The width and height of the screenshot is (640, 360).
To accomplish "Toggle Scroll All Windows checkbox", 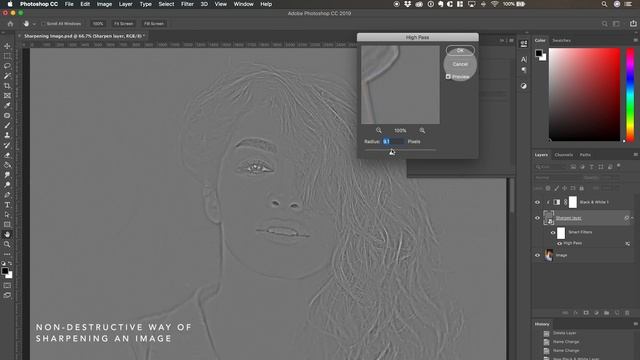I will coord(43,24).
